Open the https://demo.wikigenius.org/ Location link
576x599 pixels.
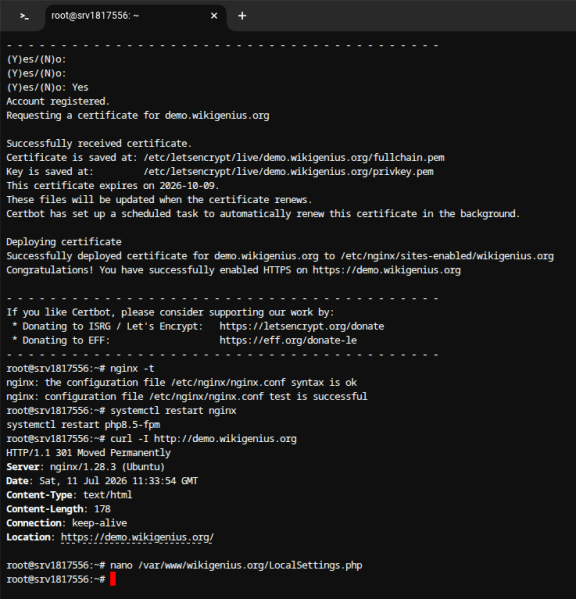coord(137,537)
